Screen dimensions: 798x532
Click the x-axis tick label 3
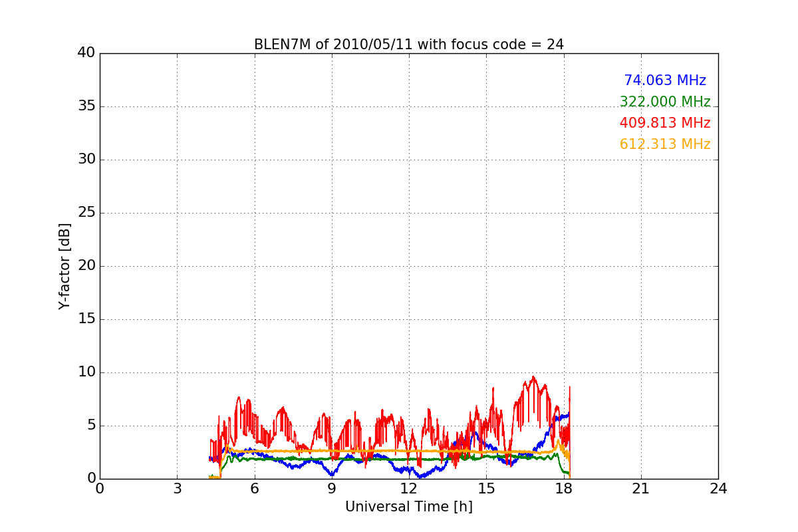177,489
